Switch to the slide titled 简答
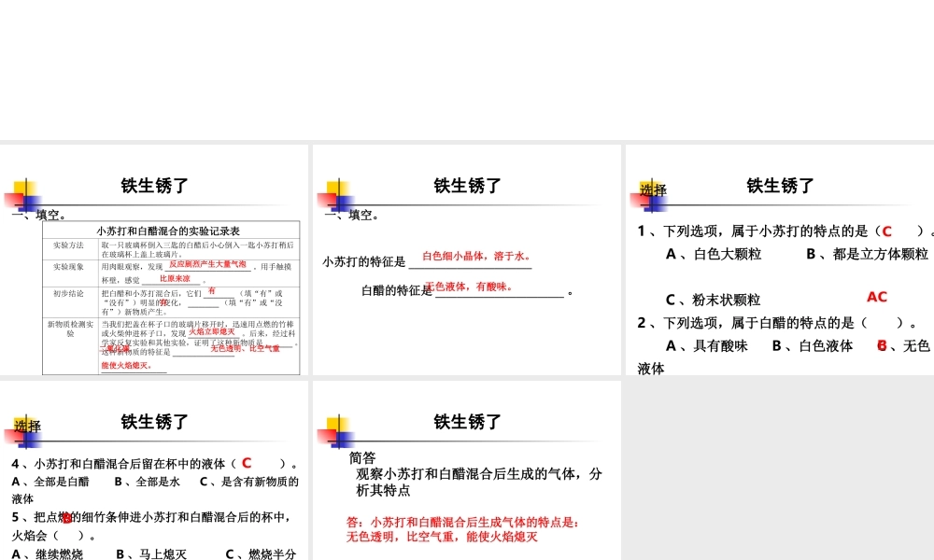Screen dimensions: 934x560 467,422
